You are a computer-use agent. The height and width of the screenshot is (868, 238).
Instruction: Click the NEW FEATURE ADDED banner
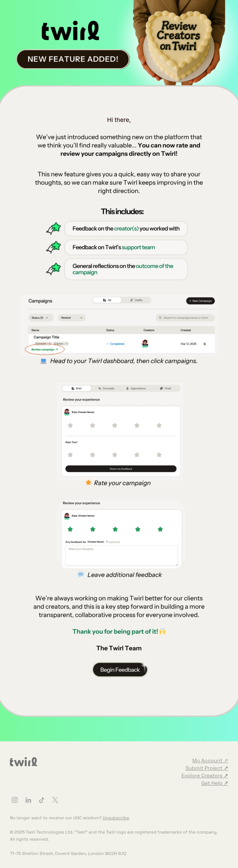coord(73,59)
